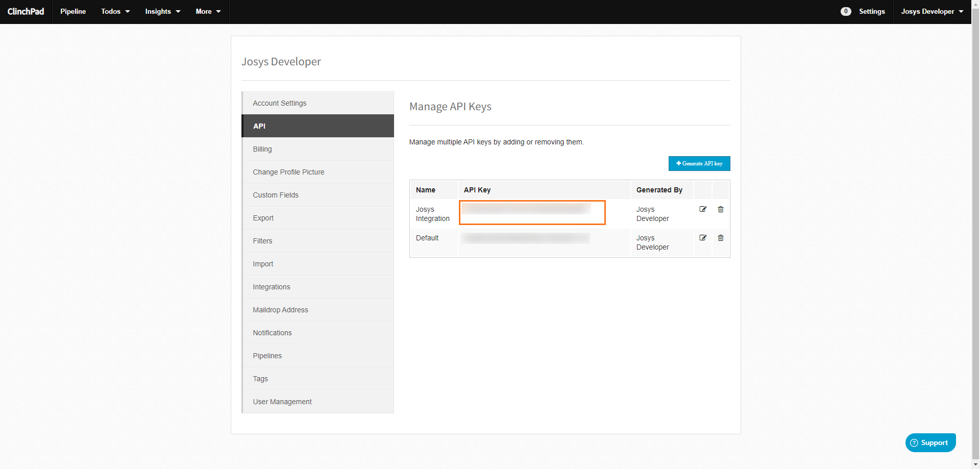Image resolution: width=980 pixels, height=469 pixels.
Task: Click the page vertical scrollbar
Action: pyautogui.click(x=975, y=234)
